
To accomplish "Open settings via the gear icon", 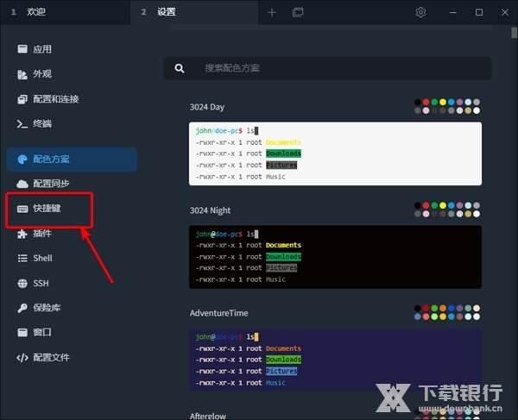I will coord(420,13).
